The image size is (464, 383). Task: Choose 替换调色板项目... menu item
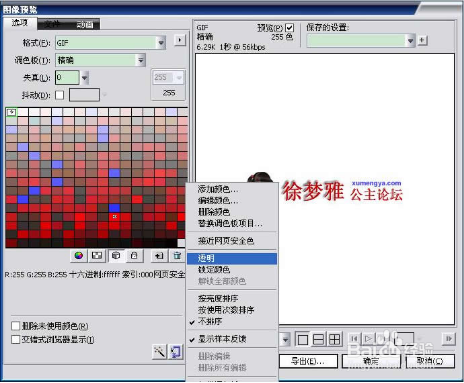coord(232,223)
